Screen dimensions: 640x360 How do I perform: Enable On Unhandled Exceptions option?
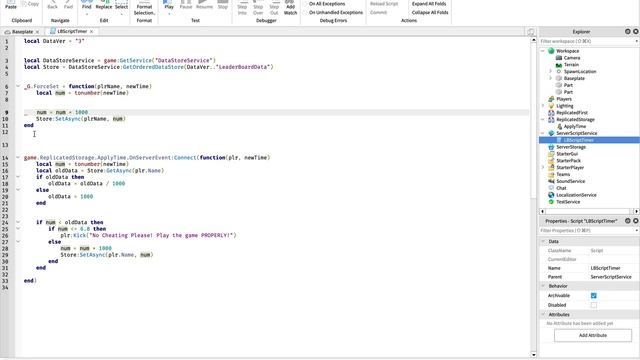(x=333, y=13)
